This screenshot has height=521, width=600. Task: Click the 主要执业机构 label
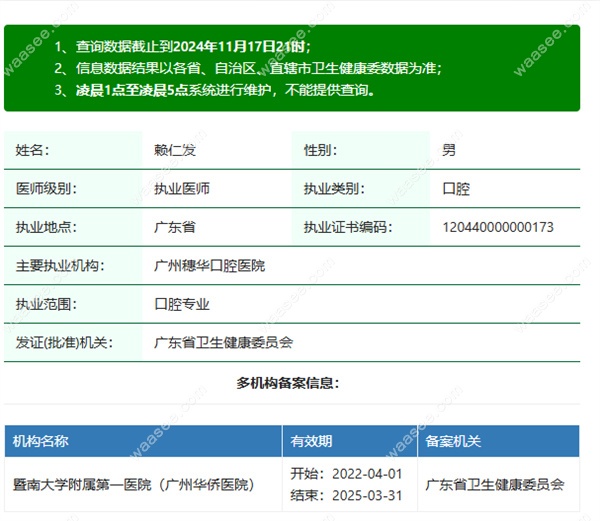60,265
